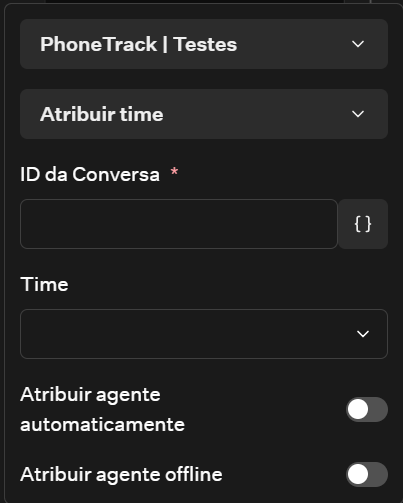Viewport: 403px width, 503px height.
Task: Open the empty Time select box
Action: click(x=204, y=334)
